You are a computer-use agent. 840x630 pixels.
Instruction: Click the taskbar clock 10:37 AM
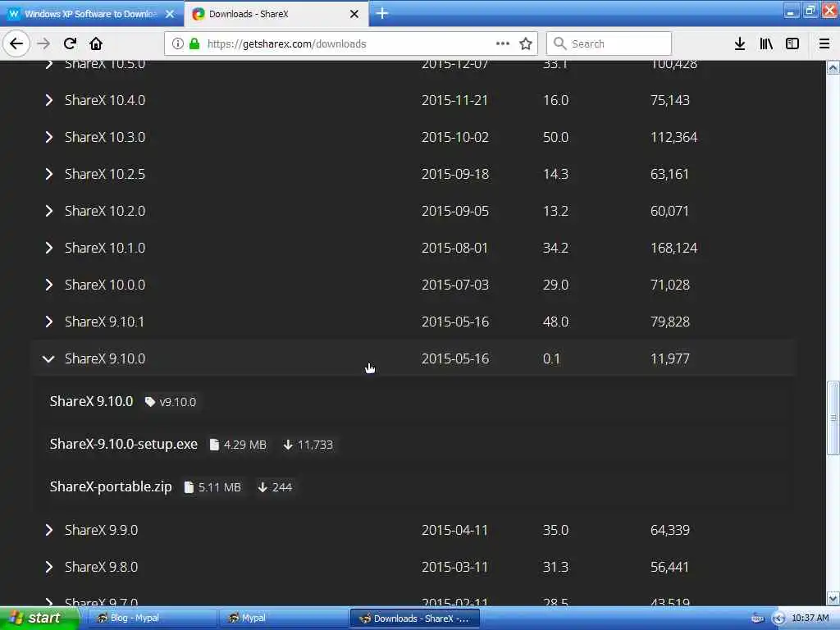tap(810, 619)
